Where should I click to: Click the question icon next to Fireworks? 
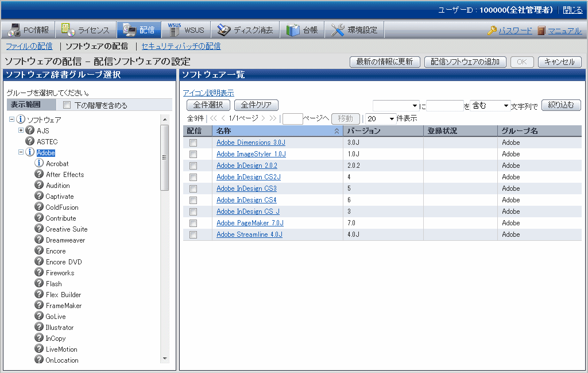point(39,272)
